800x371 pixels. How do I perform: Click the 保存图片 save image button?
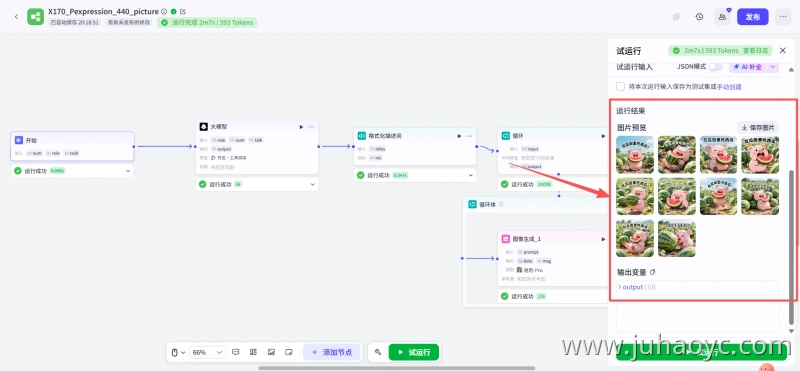point(758,128)
